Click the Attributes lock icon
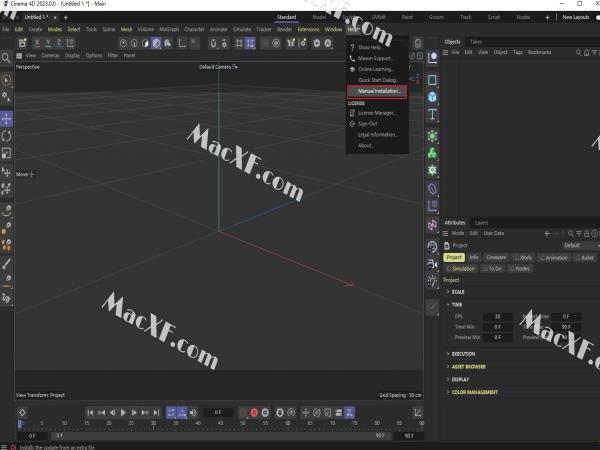This screenshot has height=450, width=600. pos(586,233)
